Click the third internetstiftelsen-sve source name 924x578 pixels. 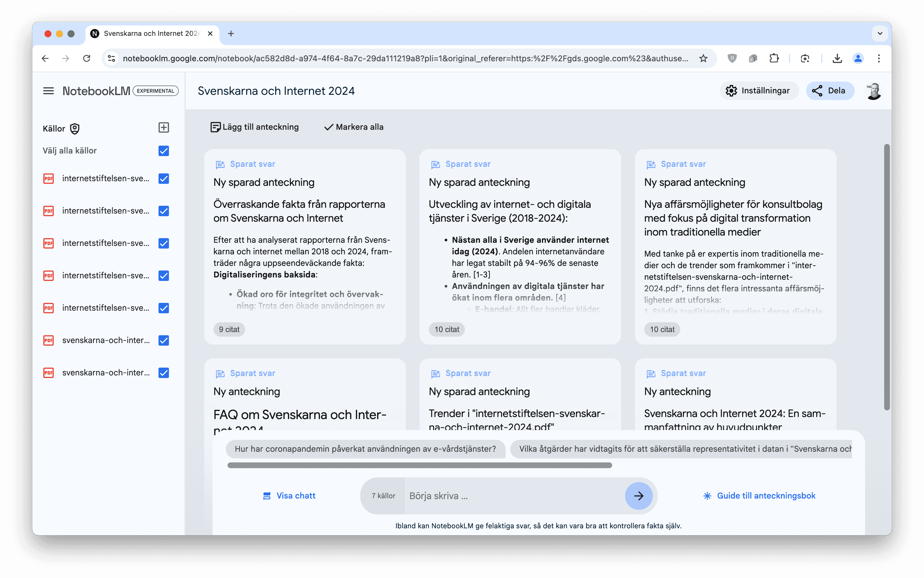(x=106, y=243)
